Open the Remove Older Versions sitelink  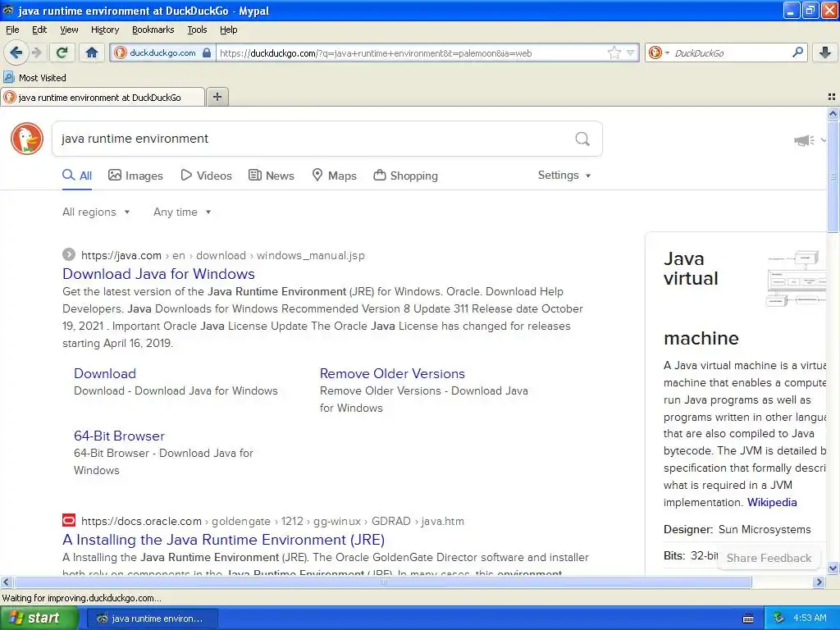pyautogui.click(x=392, y=373)
